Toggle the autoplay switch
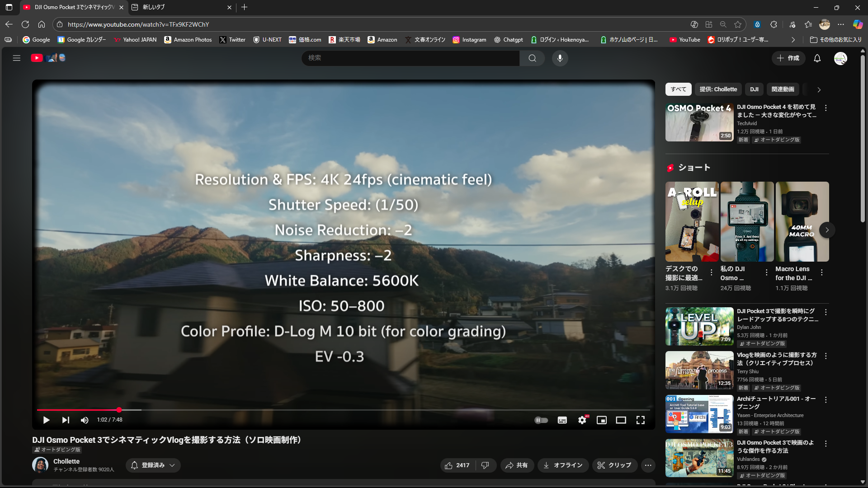The height and width of the screenshot is (488, 868). (541, 420)
